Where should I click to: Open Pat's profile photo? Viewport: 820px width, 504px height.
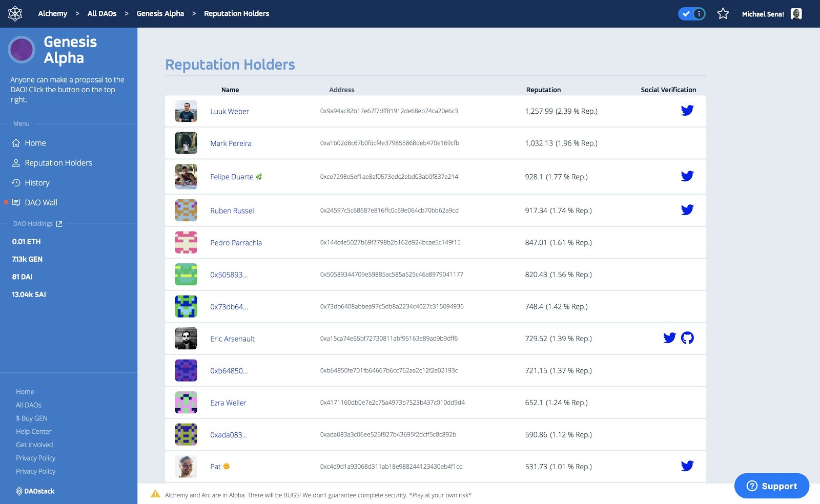point(186,467)
